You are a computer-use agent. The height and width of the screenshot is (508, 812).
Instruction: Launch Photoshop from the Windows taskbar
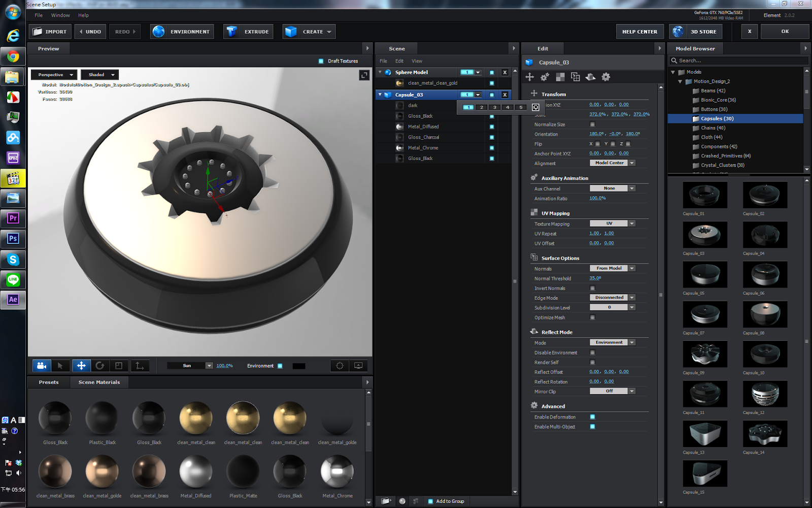13,239
